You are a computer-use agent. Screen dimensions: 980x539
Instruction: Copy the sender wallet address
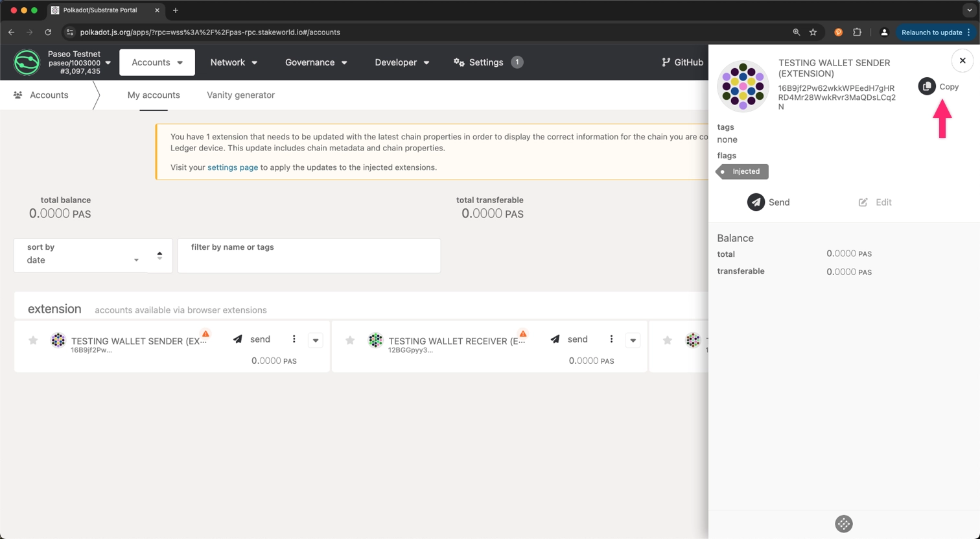938,87
